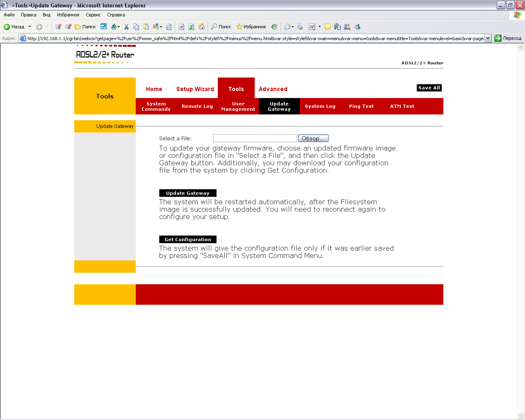
Task: Click the print preview icon
Action: (x=169, y=27)
